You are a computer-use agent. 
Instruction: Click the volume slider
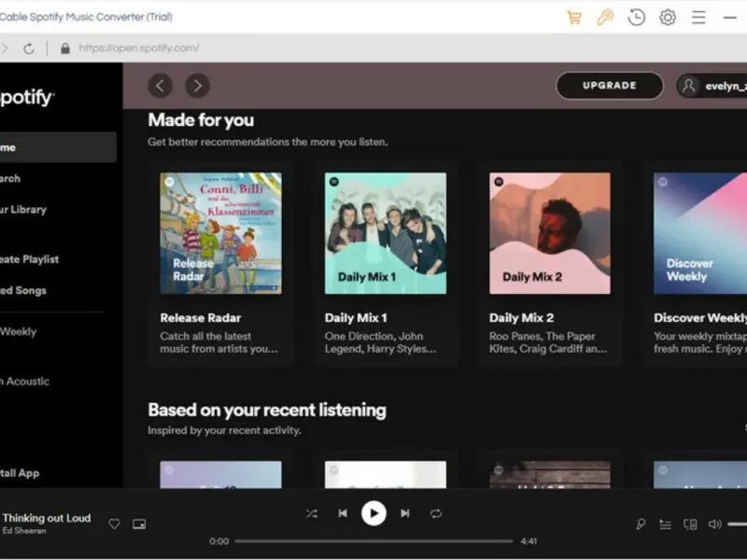738,525
